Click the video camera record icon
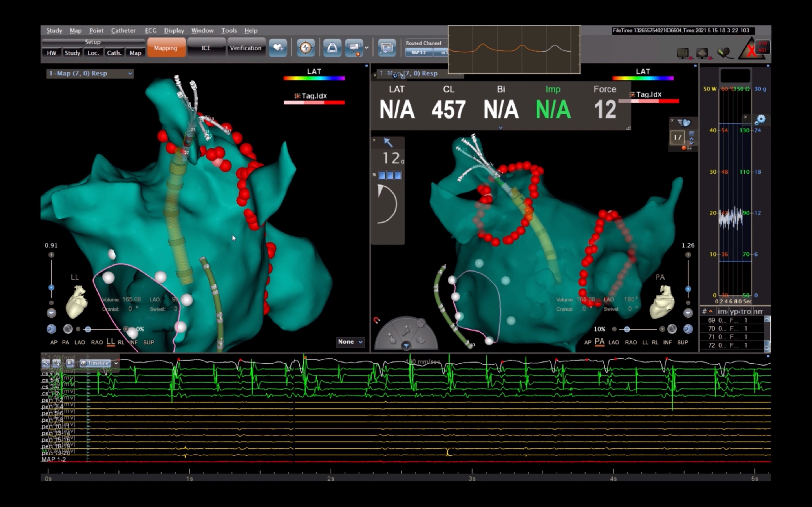The width and height of the screenshot is (812, 507). (354, 48)
